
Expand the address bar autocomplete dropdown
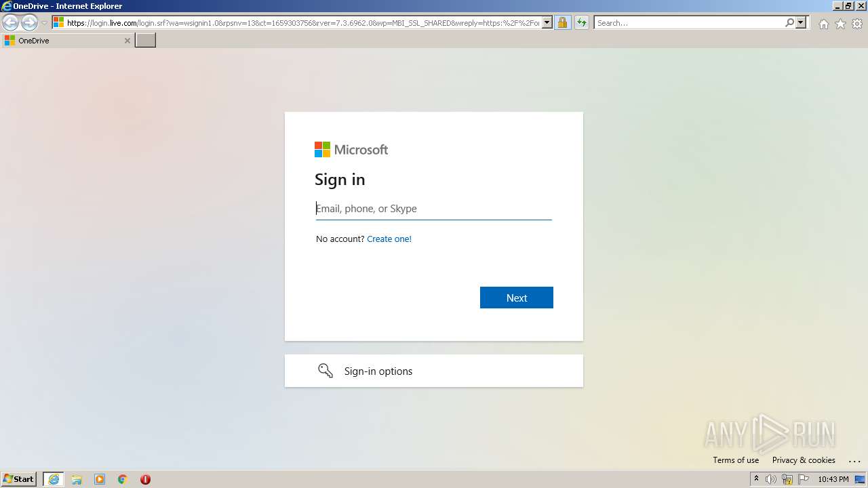pyautogui.click(x=547, y=23)
